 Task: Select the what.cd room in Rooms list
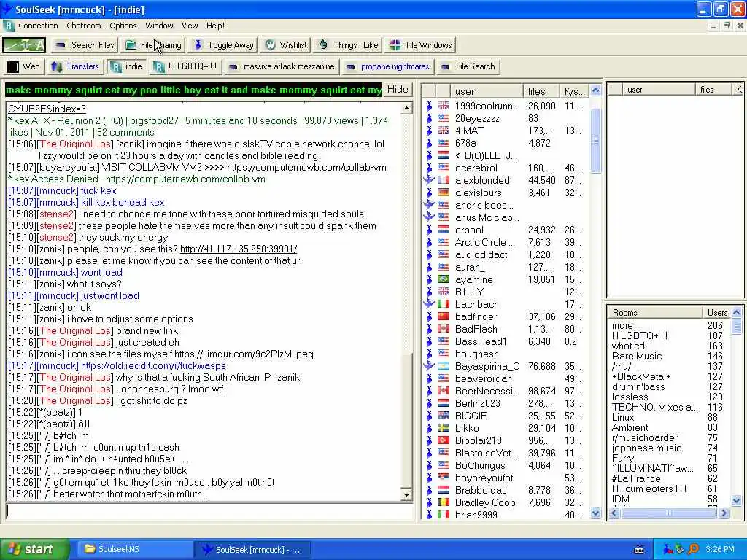[x=628, y=346]
